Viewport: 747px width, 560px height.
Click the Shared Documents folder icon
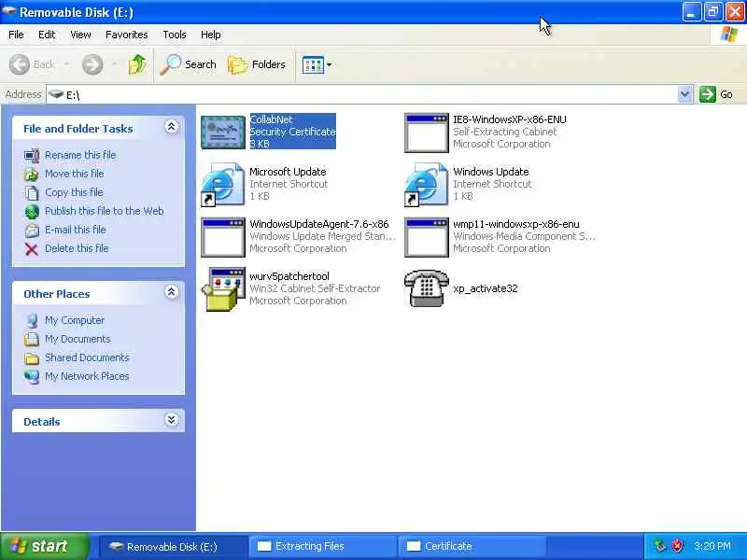(x=32, y=358)
